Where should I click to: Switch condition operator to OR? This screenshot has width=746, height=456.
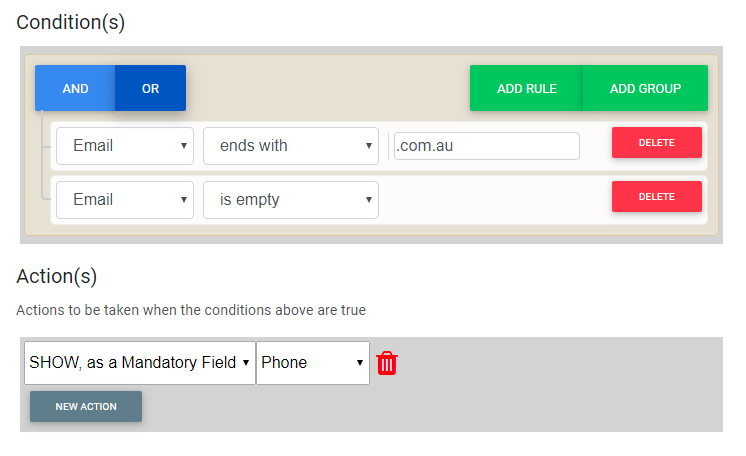pyautogui.click(x=150, y=88)
